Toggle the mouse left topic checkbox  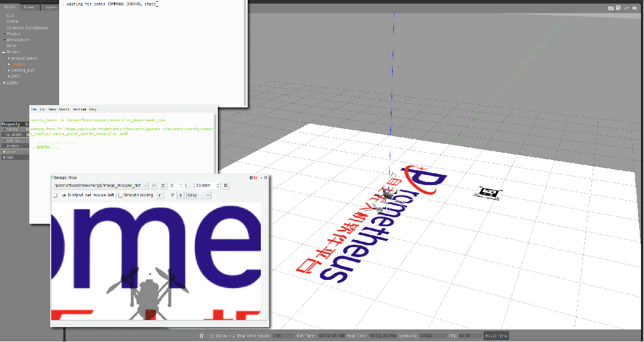click(x=56, y=195)
